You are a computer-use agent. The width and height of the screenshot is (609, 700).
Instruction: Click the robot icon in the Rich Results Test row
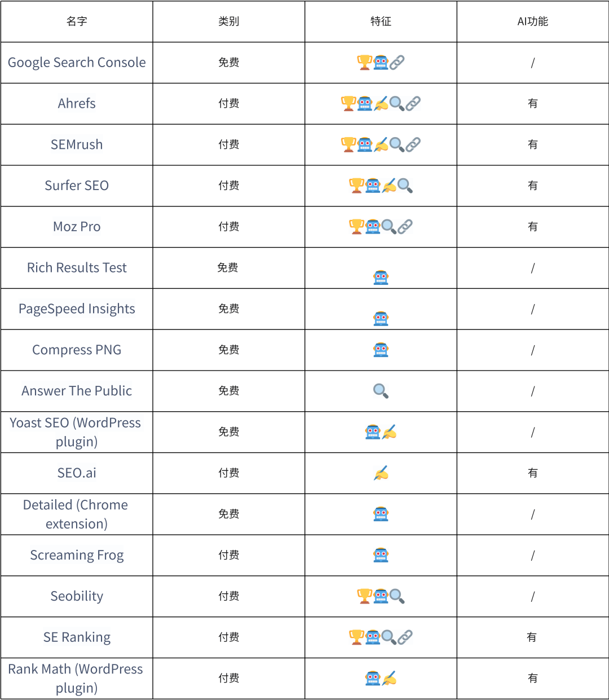coord(381,278)
